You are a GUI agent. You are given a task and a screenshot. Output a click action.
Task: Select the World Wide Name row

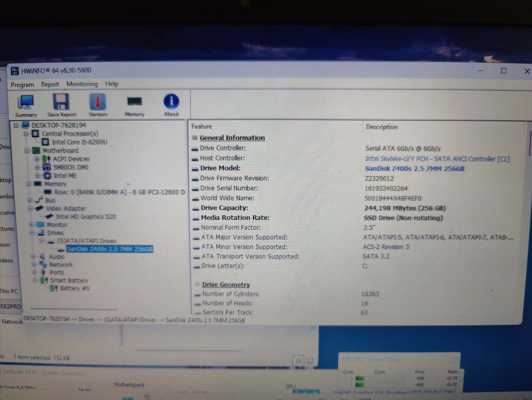tap(352, 198)
